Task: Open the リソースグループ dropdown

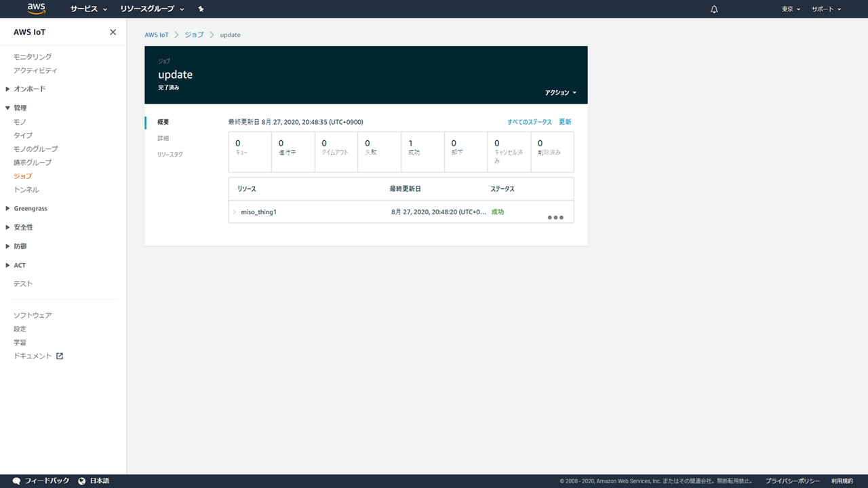Action: pyautogui.click(x=152, y=9)
